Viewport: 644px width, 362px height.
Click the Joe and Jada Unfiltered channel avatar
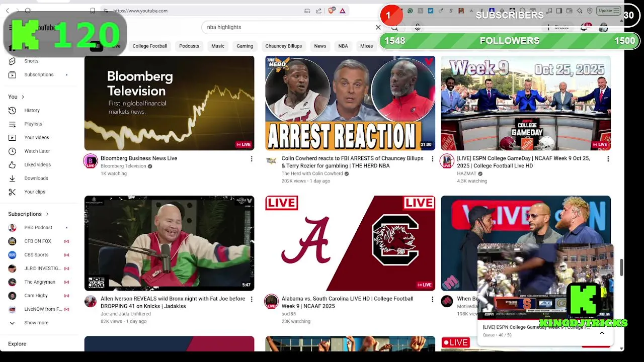[91, 301]
